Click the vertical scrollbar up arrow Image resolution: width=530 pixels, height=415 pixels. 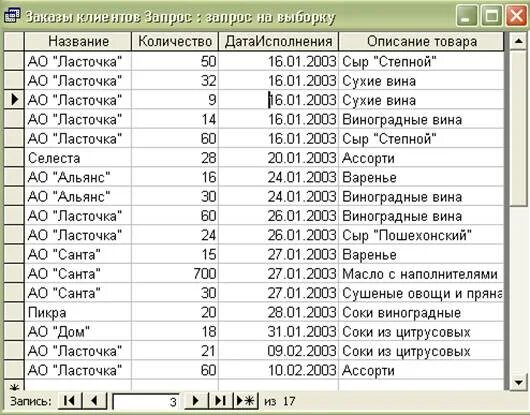(x=519, y=41)
